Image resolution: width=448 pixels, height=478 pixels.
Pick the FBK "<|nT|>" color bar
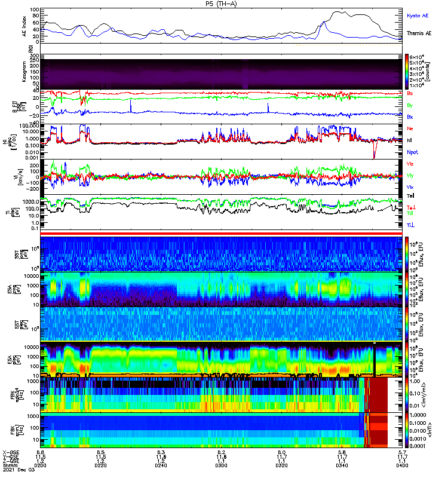point(407,430)
